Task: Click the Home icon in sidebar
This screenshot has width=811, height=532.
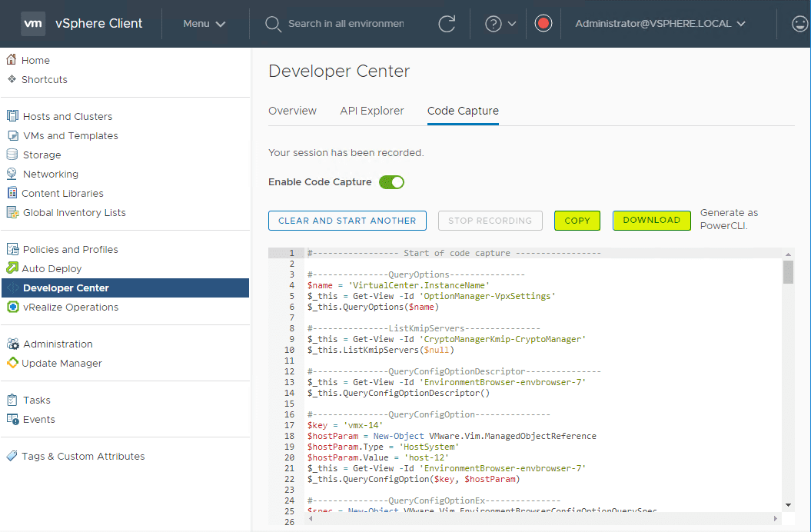Action: click(12, 60)
